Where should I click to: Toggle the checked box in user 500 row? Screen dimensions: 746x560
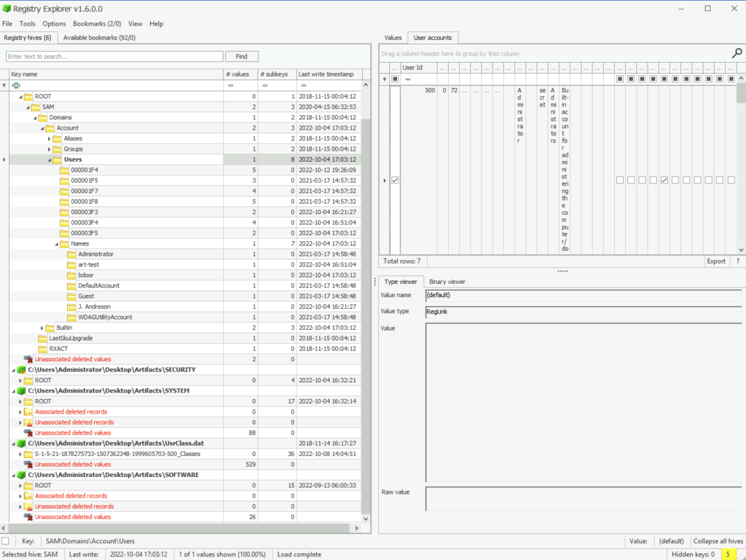[395, 180]
